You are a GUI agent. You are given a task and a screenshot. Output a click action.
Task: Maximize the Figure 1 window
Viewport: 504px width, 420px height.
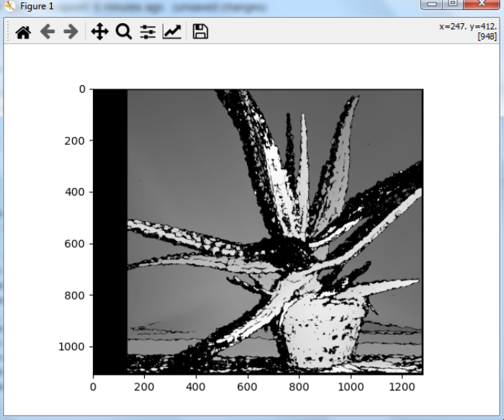point(453,4)
